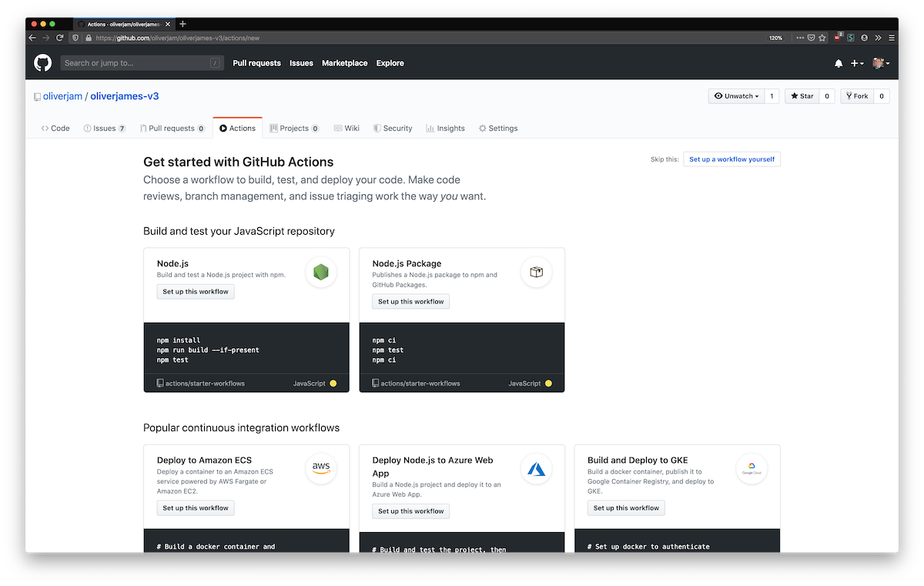Open the Unwatch dropdown
The height and width of the screenshot is (586, 924).
tap(736, 96)
